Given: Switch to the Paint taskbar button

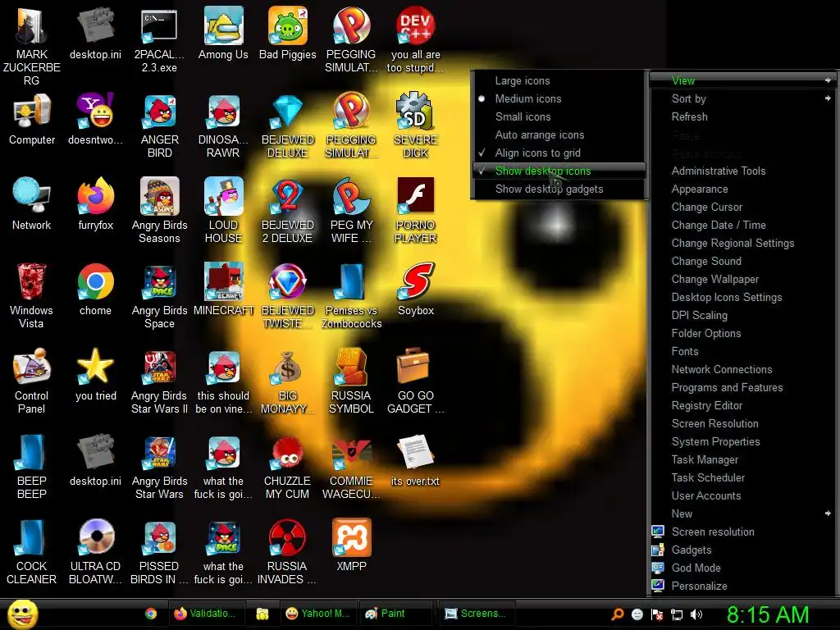Looking at the screenshot, I should click(395, 614).
